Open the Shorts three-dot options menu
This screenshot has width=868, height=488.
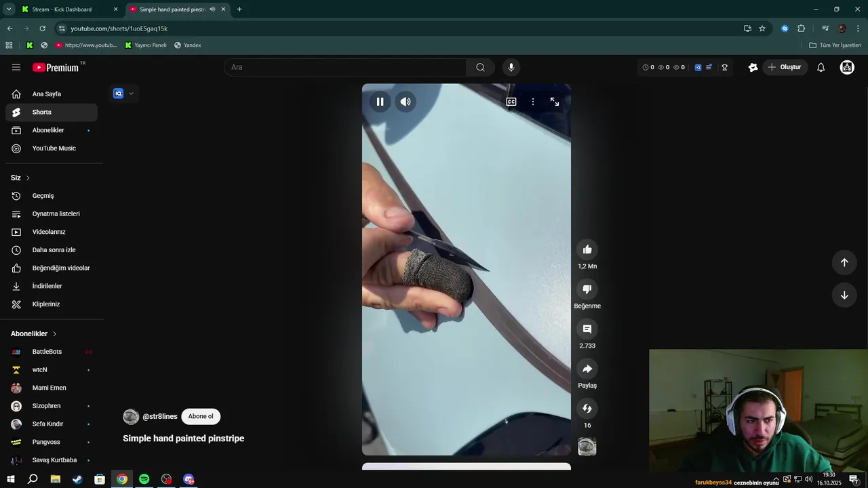[533, 102]
